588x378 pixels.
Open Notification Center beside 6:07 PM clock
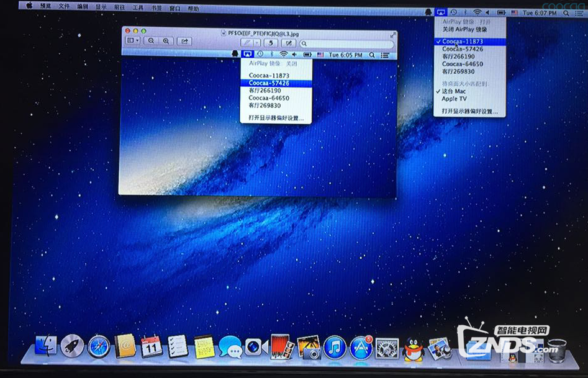(x=579, y=14)
